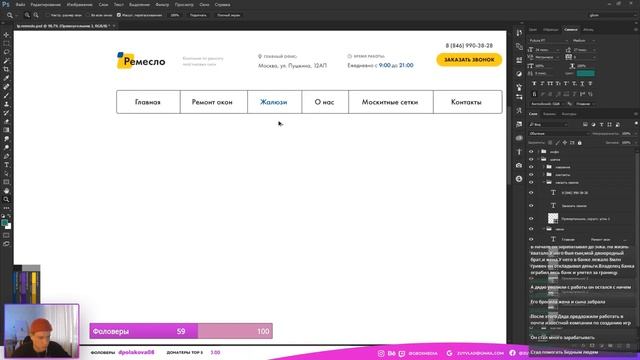The image size is (640, 360).
Task: Select the Eyedropper tool
Action: click(x=6, y=78)
